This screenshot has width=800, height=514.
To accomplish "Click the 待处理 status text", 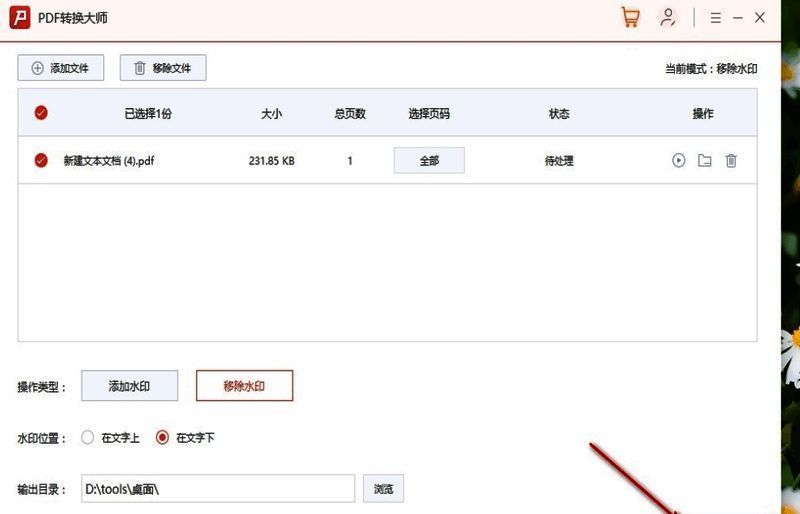I will [559, 161].
